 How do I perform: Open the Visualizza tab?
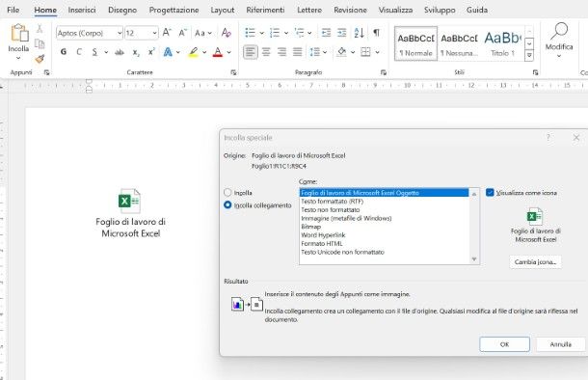pyautogui.click(x=395, y=10)
